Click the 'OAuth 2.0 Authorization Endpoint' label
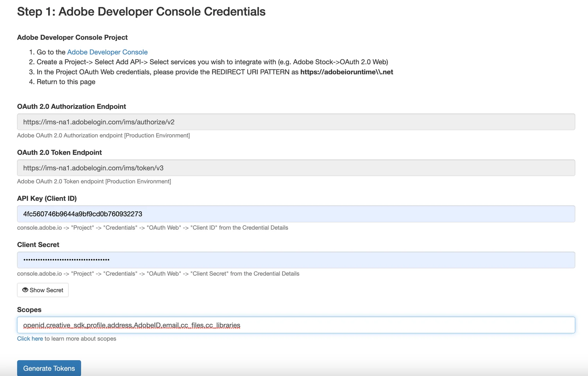The image size is (588, 376). tap(72, 107)
